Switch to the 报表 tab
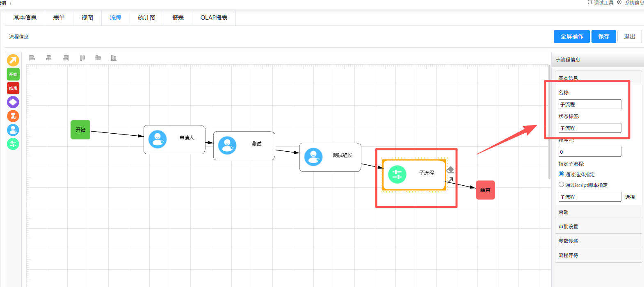644x287 pixels. point(178,18)
